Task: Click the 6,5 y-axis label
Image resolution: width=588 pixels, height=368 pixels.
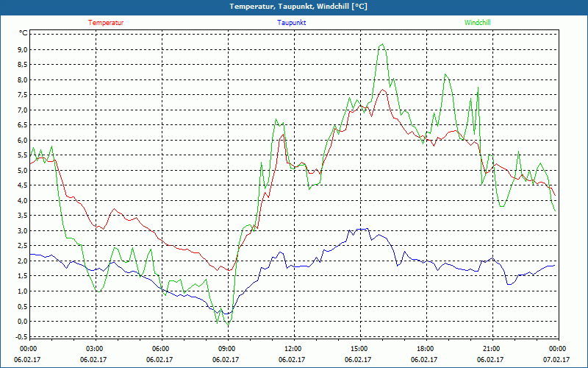Action: (x=24, y=125)
